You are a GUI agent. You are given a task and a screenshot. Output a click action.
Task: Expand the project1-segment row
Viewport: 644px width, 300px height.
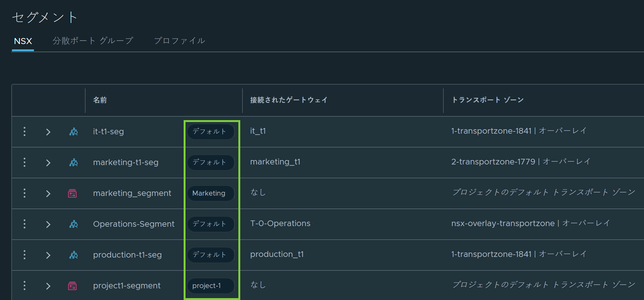pos(48,286)
